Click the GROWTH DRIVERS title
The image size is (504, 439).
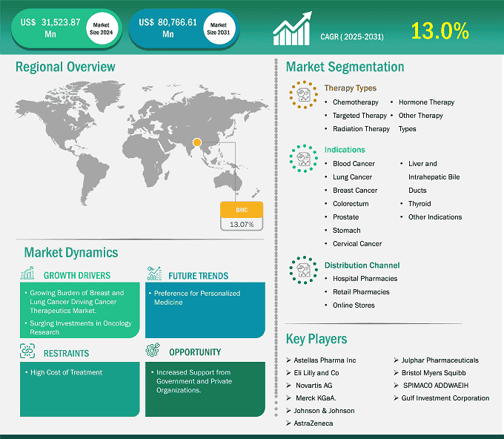pos(77,276)
